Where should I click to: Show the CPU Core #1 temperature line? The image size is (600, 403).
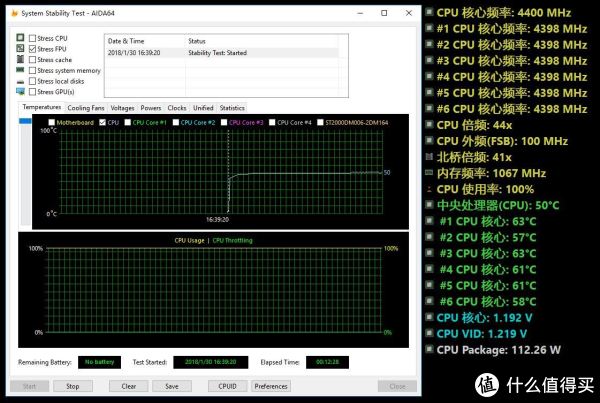coord(128,122)
